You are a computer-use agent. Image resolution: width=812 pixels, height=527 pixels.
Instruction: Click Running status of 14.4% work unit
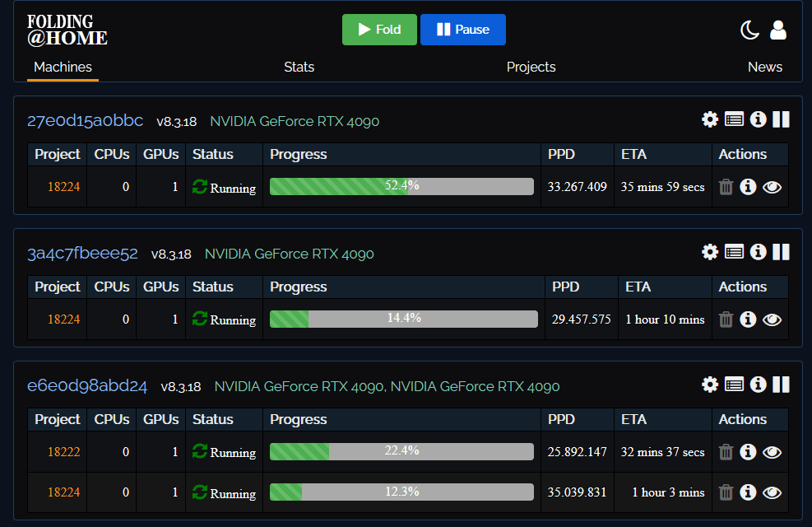point(225,319)
